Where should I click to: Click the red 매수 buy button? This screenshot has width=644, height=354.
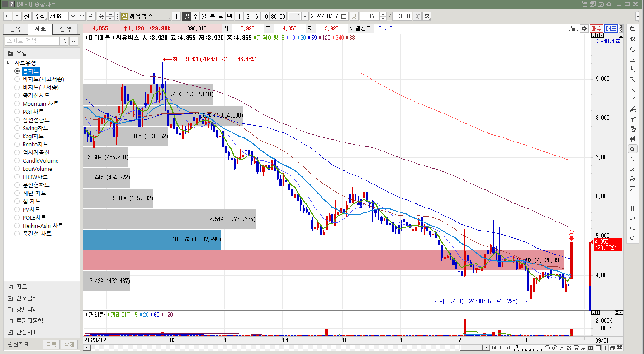pos(597,28)
